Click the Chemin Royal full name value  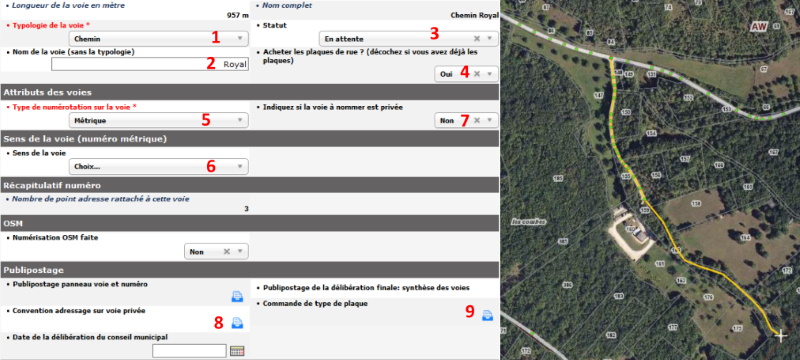474,15
